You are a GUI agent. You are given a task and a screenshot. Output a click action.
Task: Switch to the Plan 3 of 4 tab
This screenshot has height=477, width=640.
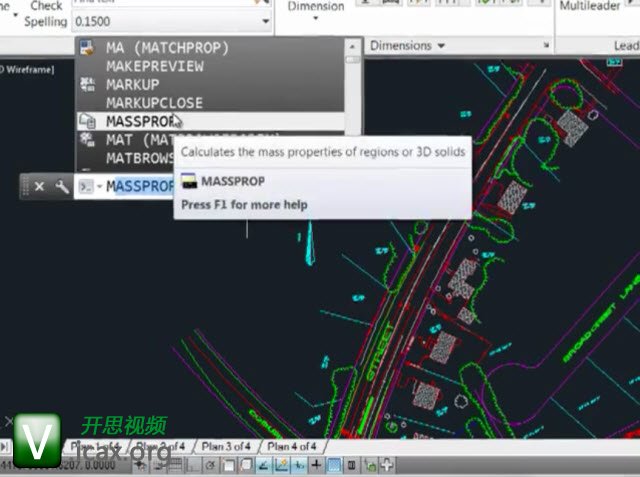225,446
